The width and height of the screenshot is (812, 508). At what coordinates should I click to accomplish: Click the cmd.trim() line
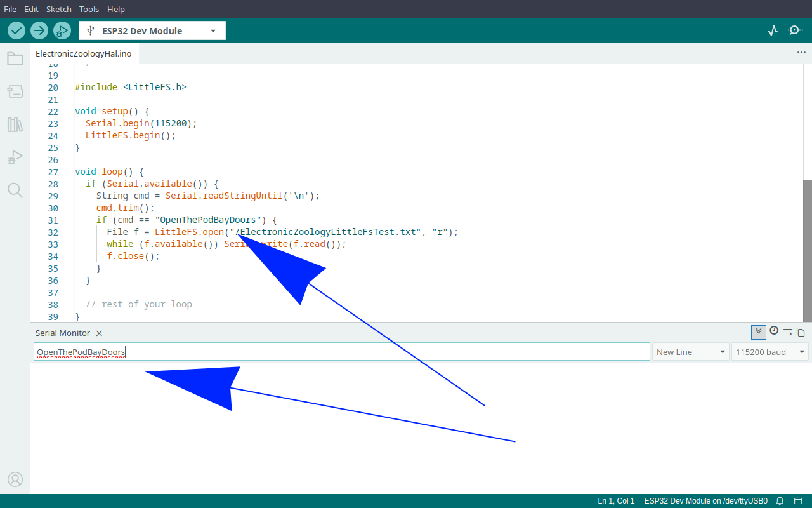(126, 208)
